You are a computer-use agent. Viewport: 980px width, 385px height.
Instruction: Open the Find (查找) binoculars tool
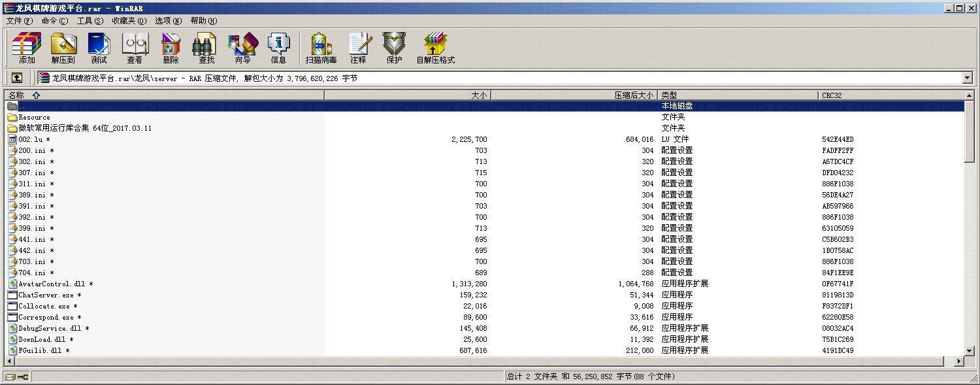coord(206,48)
